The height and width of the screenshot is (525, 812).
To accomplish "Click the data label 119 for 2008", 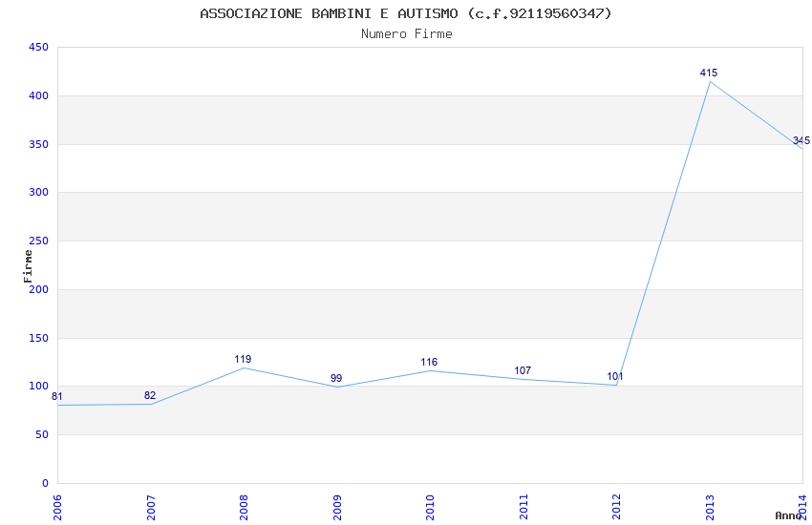I will click(x=243, y=359).
